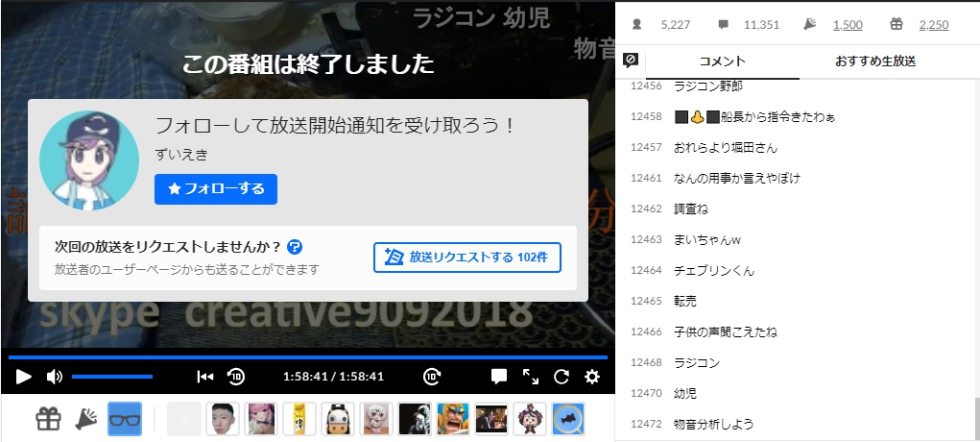
Task: Enter fullscreen mode in the player
Action: click(x=530, y=377)
